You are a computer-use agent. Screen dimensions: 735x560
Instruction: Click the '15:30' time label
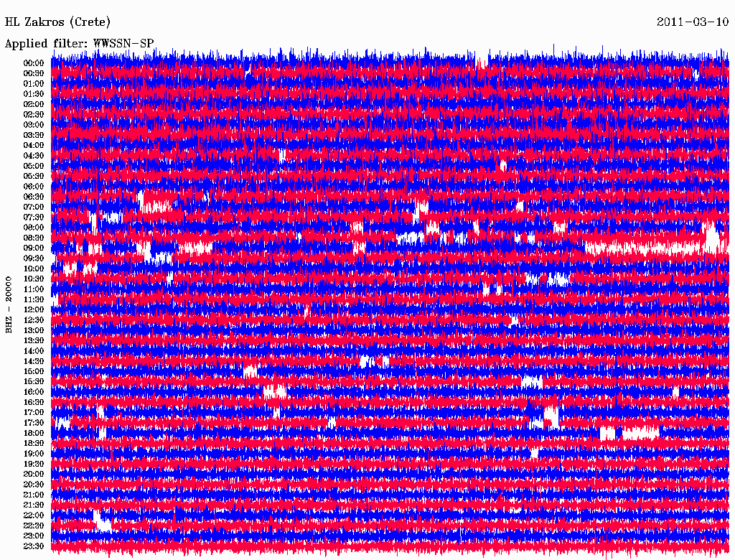click(34, 382)
